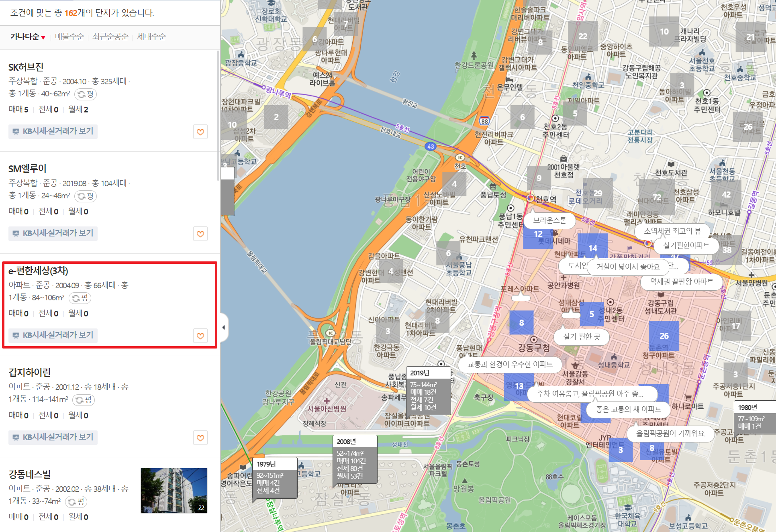Image resolution: width=776 pixels, height=532 pixels.
Task: Toggle 평 unit for 갑지하이린
Action: (84, 400)
